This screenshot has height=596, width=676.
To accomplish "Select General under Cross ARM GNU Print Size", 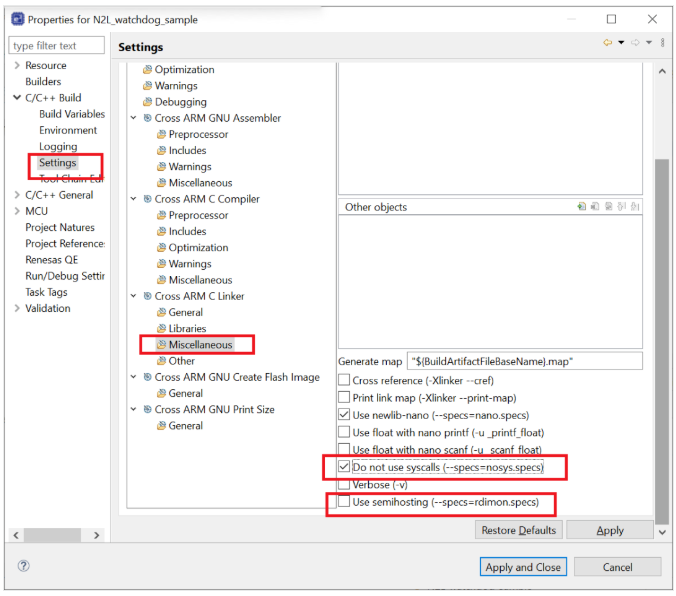I will pos(185,426).
